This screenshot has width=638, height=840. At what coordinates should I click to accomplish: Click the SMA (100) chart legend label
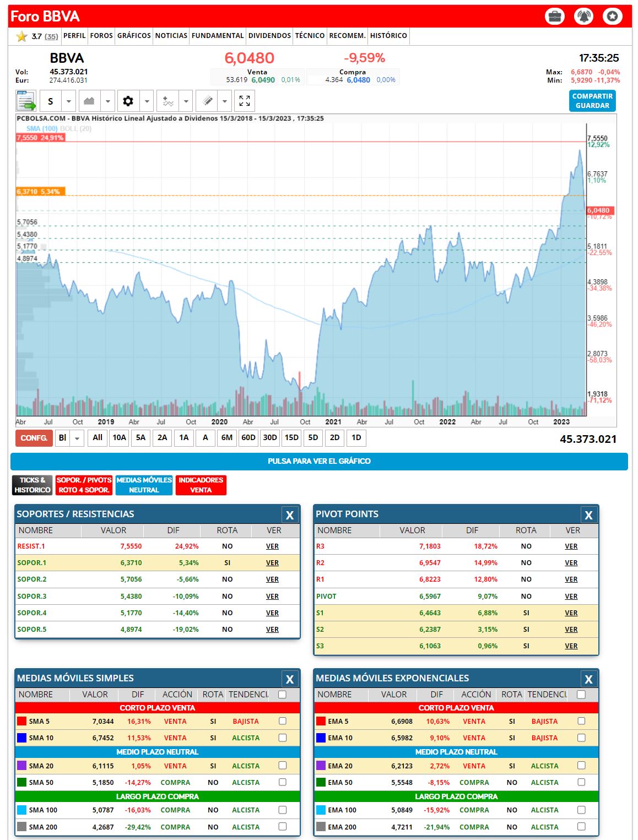[42, 129]
